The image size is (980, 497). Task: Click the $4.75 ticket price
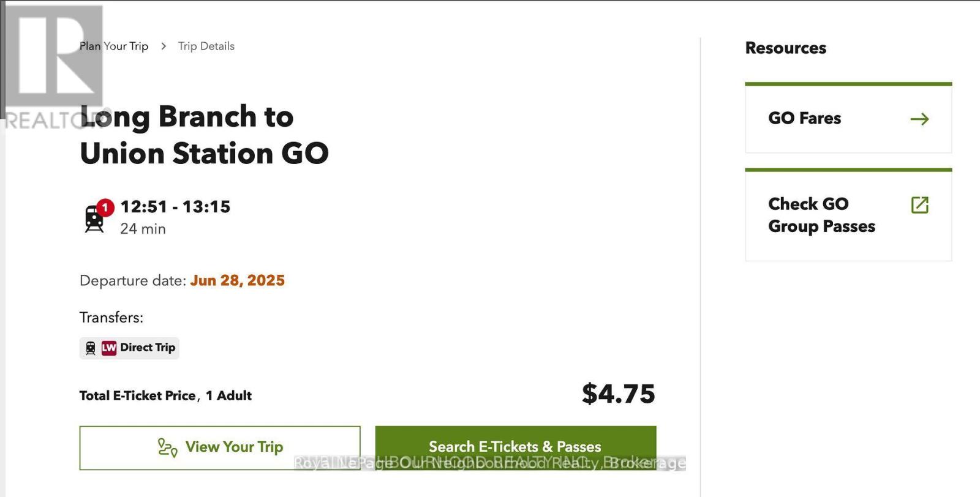(618, 394)
